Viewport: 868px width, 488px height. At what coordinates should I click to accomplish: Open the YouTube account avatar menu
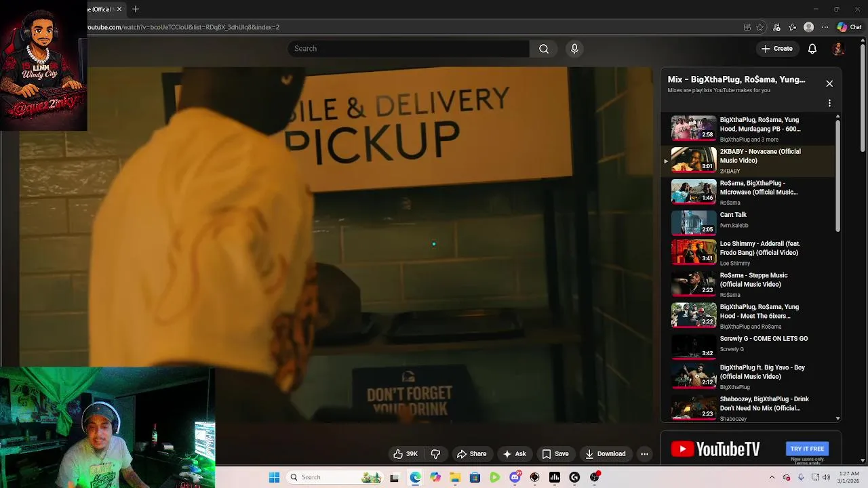tap(838, 49)
